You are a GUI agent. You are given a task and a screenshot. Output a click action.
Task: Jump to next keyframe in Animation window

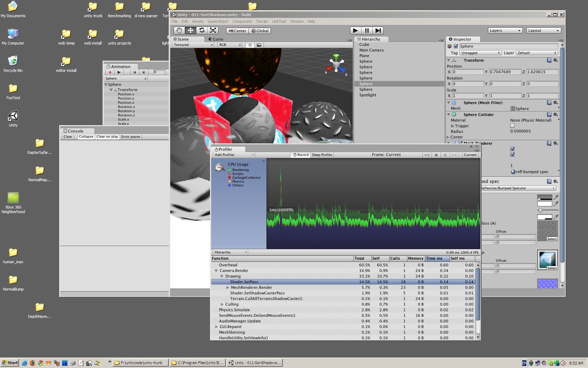[144, 72]
